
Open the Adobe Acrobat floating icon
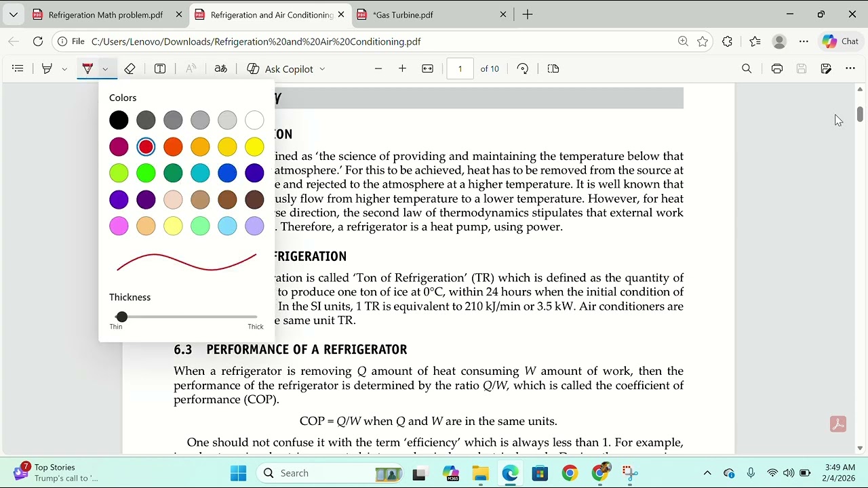838,424
